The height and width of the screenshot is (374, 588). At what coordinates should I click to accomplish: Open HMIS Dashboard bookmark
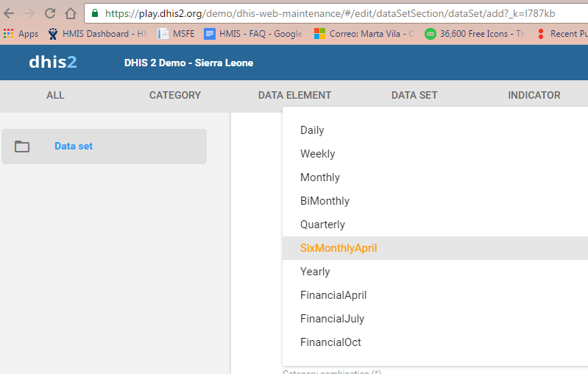[97, 34]
